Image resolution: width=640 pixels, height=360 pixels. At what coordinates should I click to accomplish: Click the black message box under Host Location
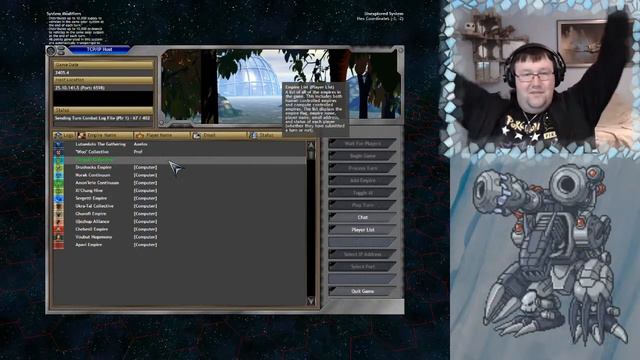tap(103, 99)
